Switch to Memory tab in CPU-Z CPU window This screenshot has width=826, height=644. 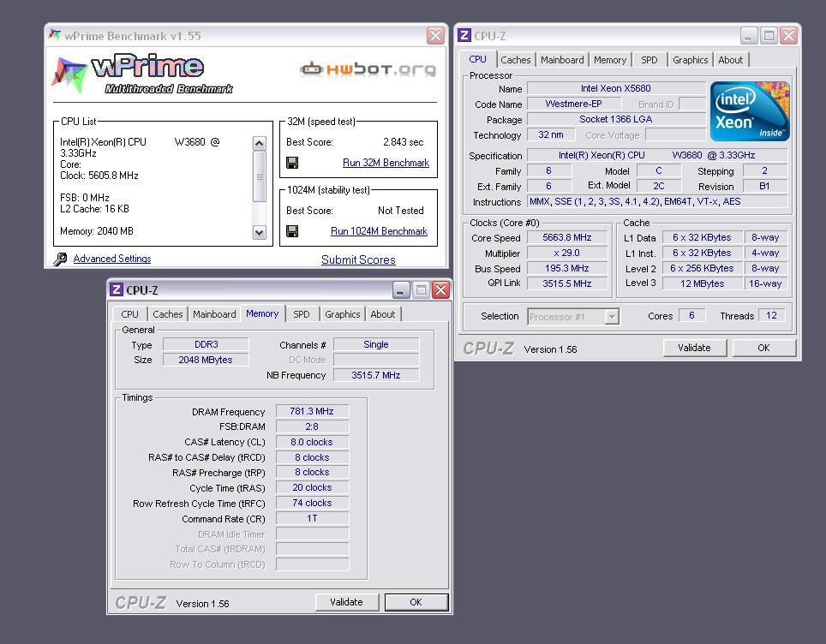(610, 60)
